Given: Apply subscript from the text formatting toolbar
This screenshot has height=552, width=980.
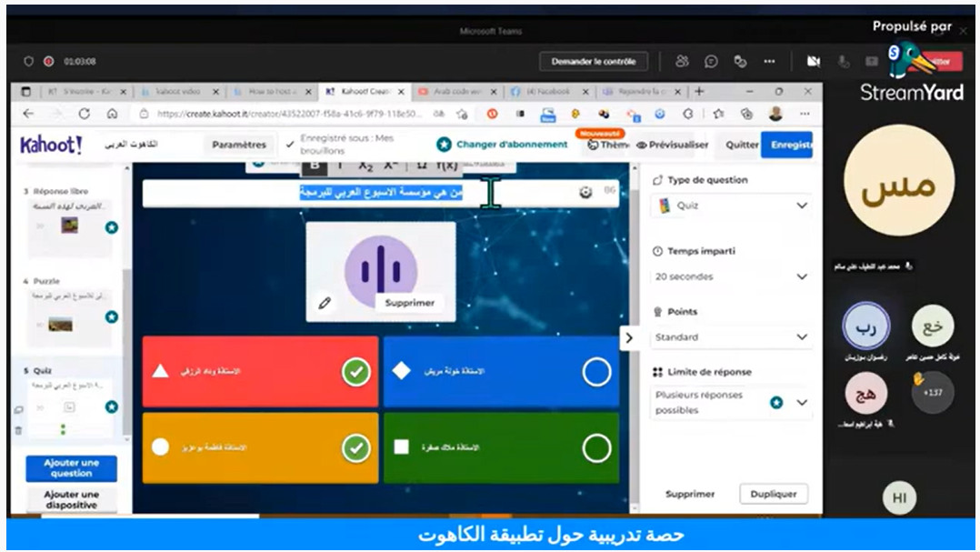Looking at the screenshot, I should click(x=365, y=166).
